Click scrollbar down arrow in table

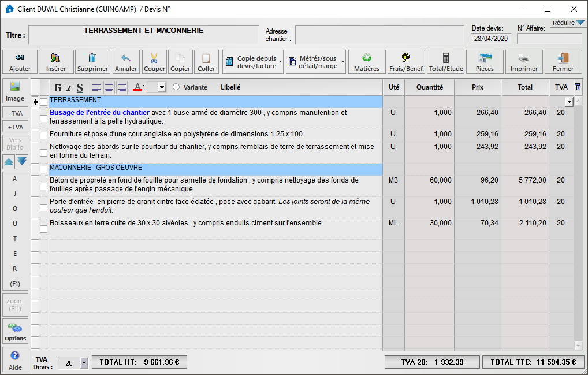579,346
